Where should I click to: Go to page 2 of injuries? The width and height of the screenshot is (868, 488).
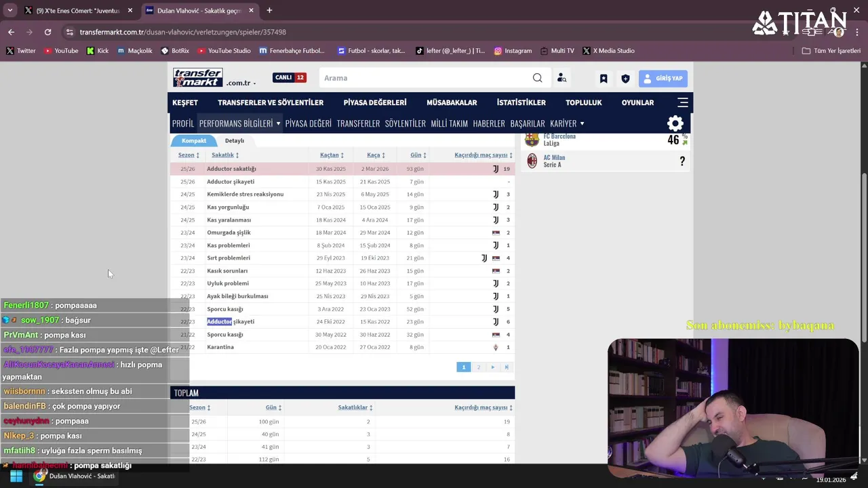pos(478,367)
